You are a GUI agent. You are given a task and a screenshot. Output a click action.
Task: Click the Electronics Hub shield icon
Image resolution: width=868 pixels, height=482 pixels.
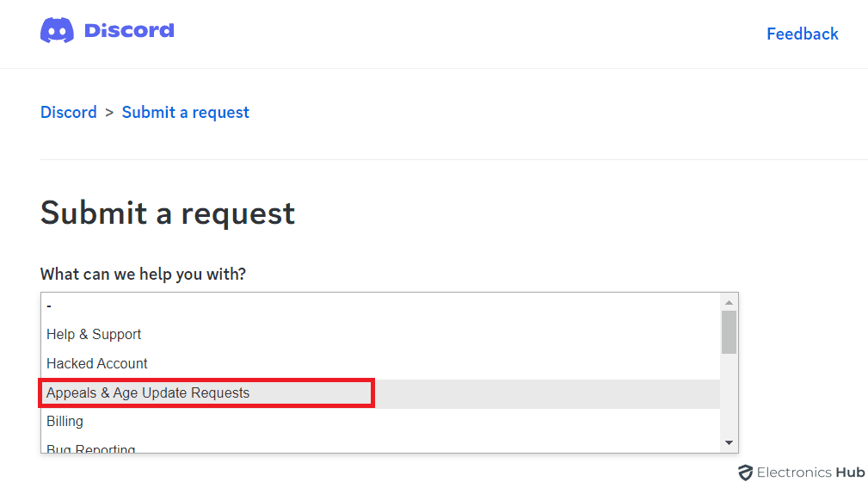745,472
